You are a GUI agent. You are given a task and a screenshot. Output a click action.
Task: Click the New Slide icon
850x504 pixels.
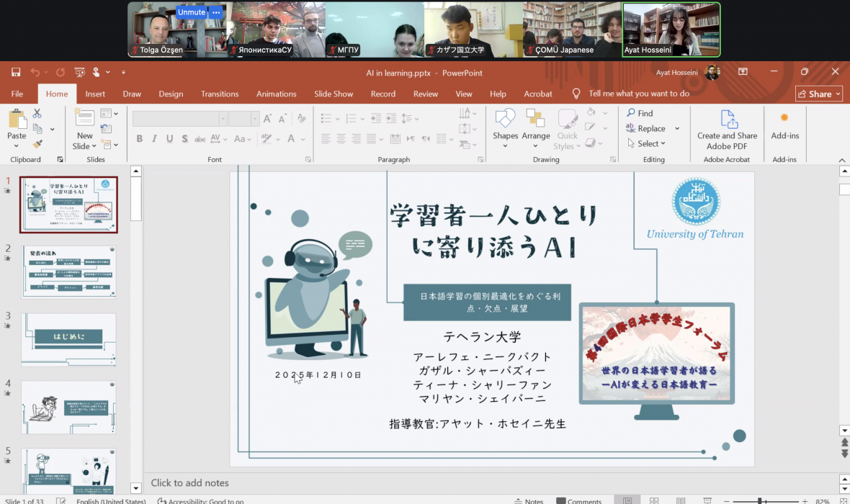click(84, 119)
